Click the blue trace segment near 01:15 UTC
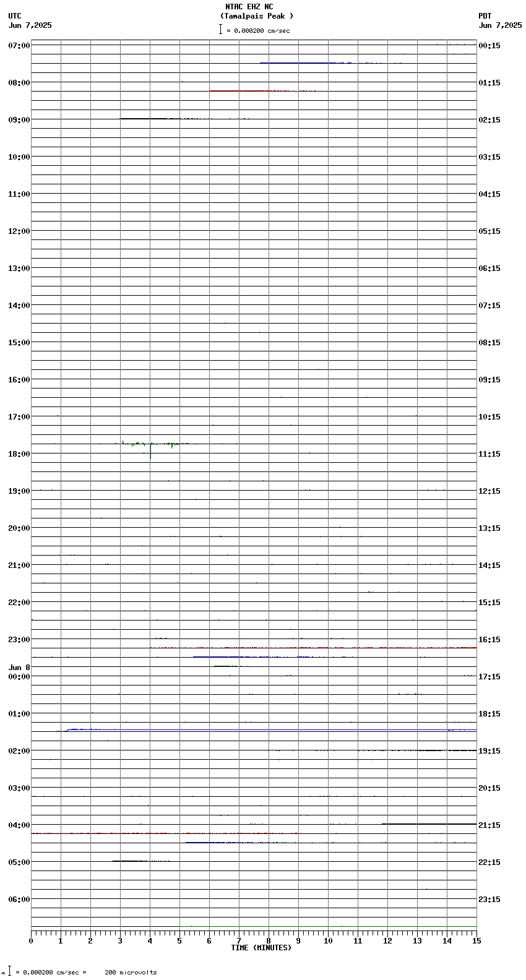The height and width of the screenshot is (980, 526). pos(84,729)
